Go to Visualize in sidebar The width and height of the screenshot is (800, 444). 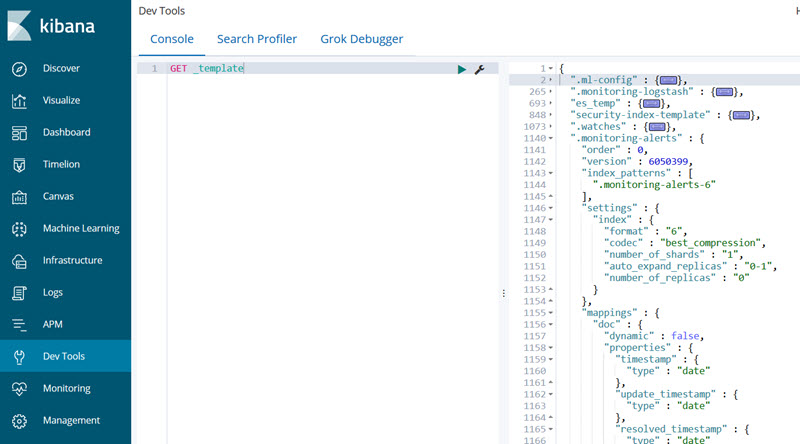point(61,101)
